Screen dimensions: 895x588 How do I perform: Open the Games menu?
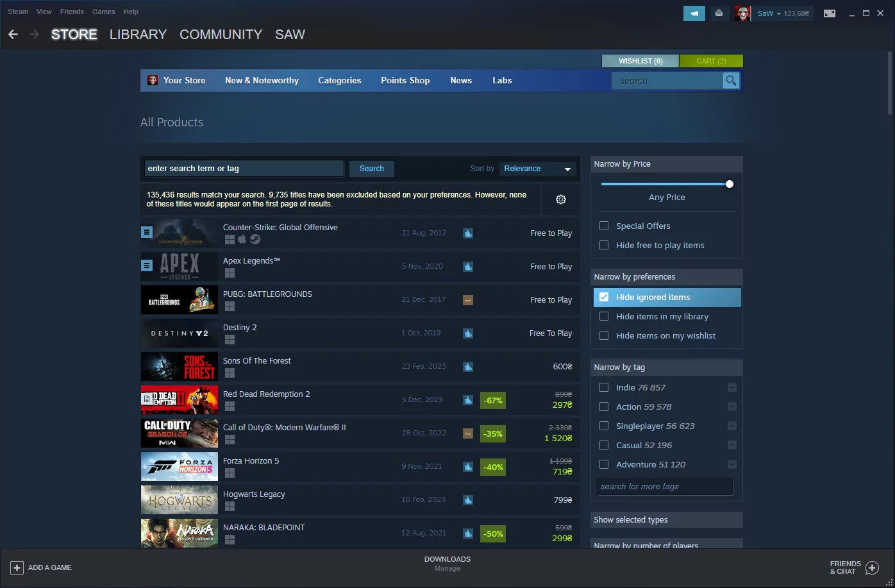[x=104, y=12]
